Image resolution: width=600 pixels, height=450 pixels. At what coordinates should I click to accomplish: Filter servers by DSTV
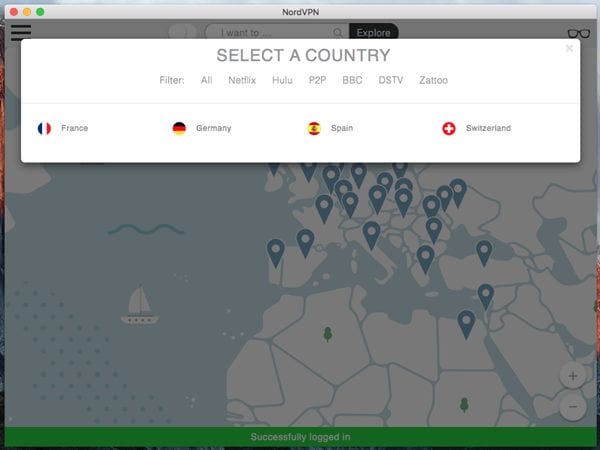coord(390,80)
